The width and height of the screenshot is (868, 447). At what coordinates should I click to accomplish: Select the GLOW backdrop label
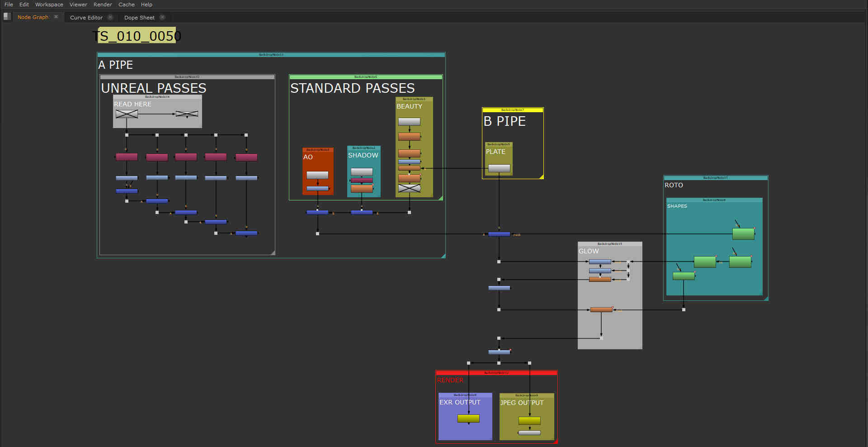(x=589, y=251)
